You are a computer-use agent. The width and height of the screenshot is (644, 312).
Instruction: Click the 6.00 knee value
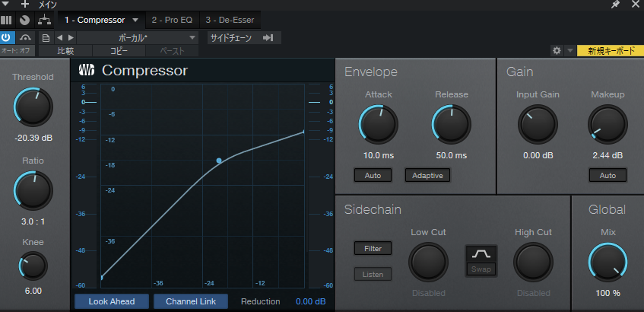[33, 291]
